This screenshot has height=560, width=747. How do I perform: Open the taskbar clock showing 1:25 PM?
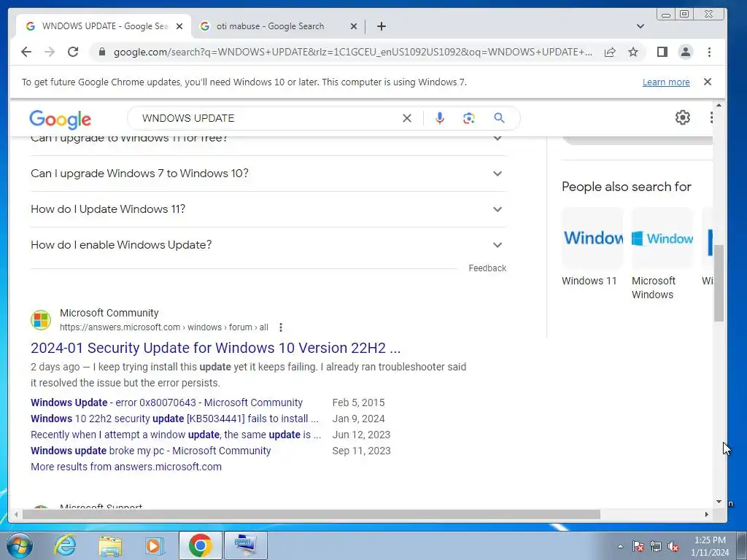tap(710, 546)
